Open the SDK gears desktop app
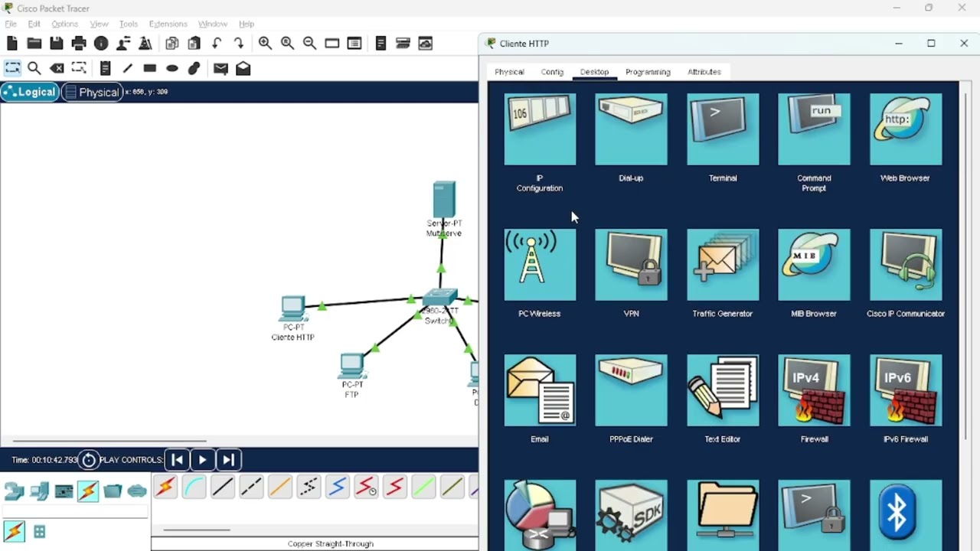This screenshot has height=551, width=980. [x=631, y=515]
